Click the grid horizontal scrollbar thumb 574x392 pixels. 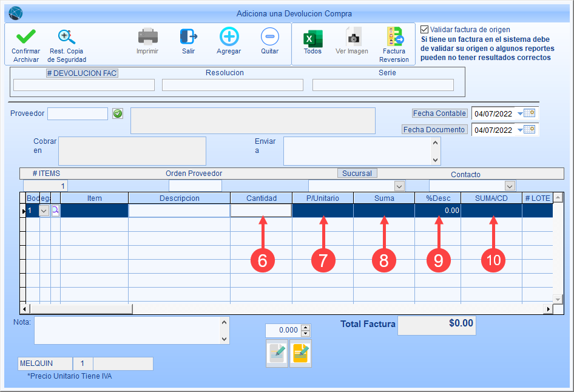[81, 309]
